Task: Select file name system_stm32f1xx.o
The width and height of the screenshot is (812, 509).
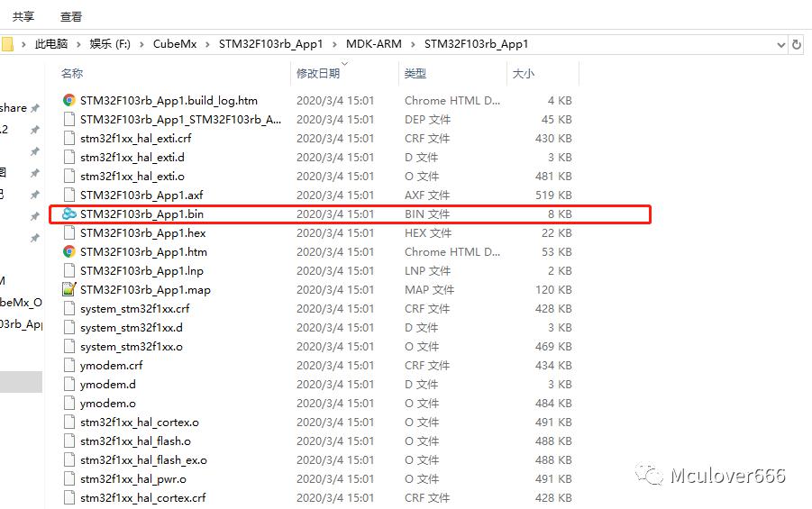Action: [x=131, y=347]
